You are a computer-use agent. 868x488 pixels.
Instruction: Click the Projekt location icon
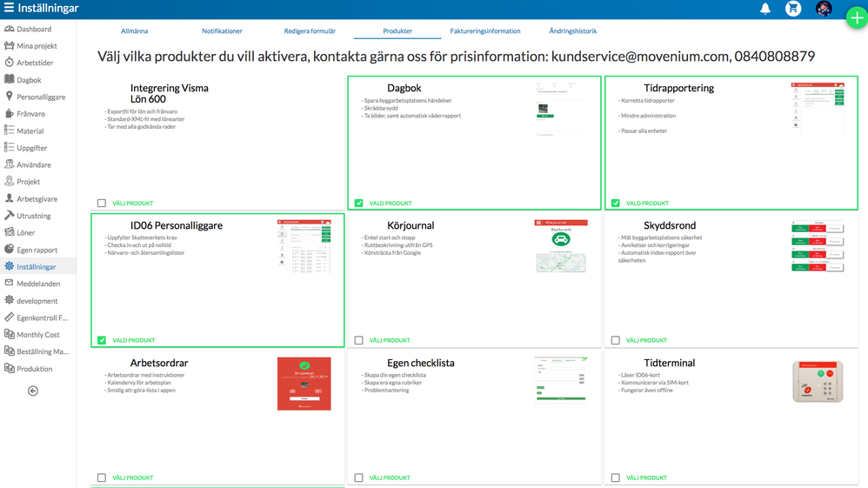coord(10,181)
